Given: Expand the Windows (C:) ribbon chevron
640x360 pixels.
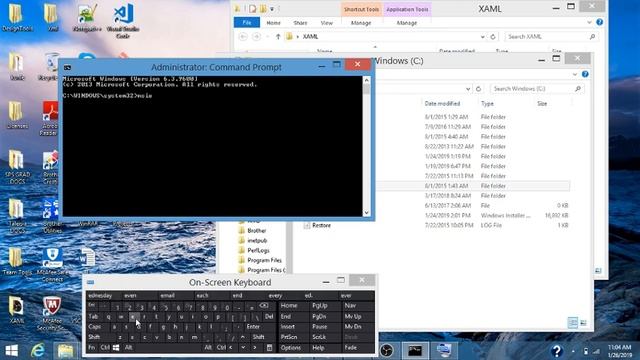Looking at the screenshot, I should click(575, 74).
